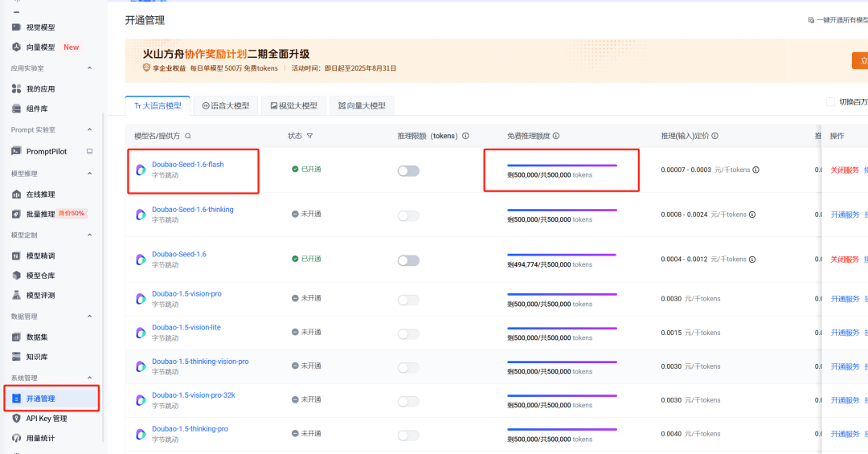
Task: Click the 在线推理 sidebar icon
Action: coord(17,194)
